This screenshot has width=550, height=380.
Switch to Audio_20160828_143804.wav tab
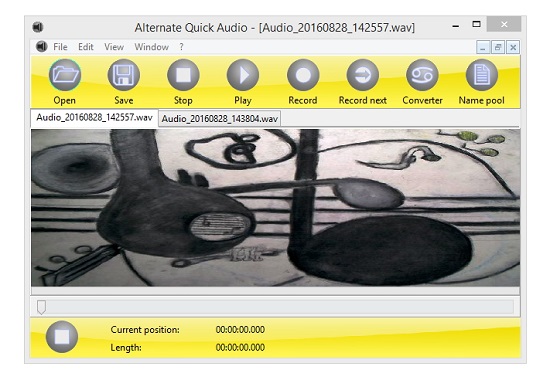(x=220, y=119)
